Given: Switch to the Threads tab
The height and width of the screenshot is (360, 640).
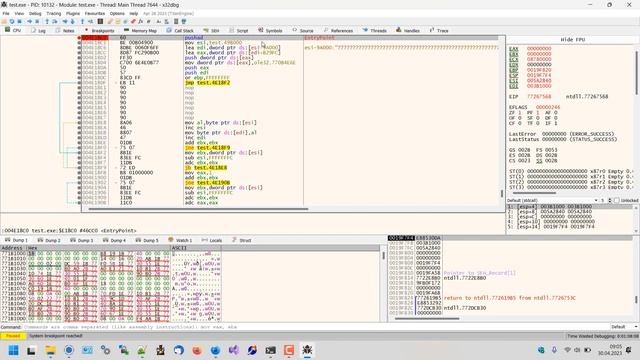Looking at the screenshot, I should point(374,31).
